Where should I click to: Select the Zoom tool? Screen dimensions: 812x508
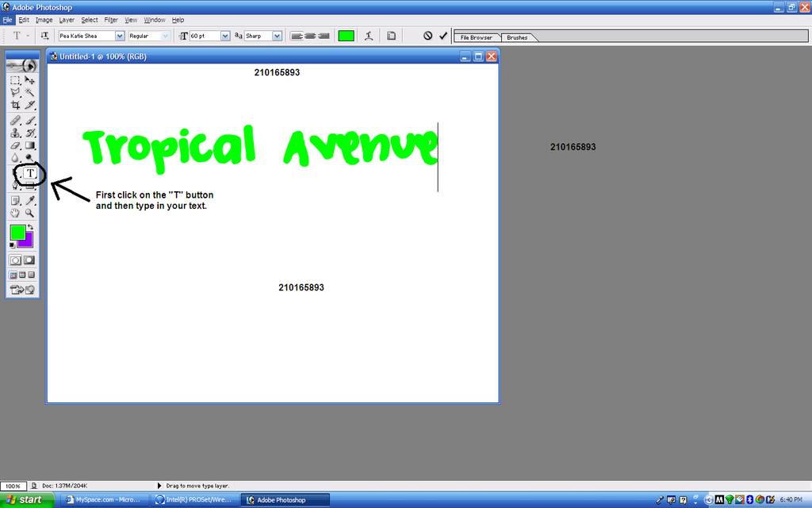click(29, 213)
